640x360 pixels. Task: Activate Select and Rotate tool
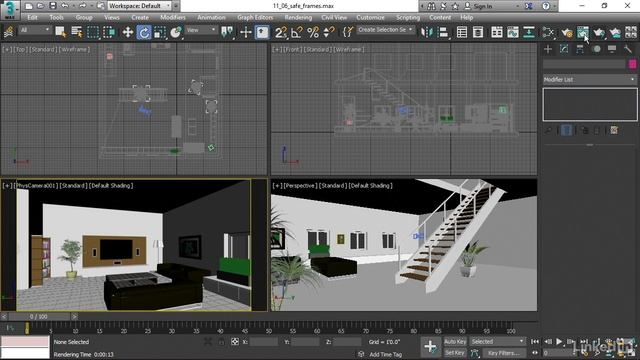point(144,32)
